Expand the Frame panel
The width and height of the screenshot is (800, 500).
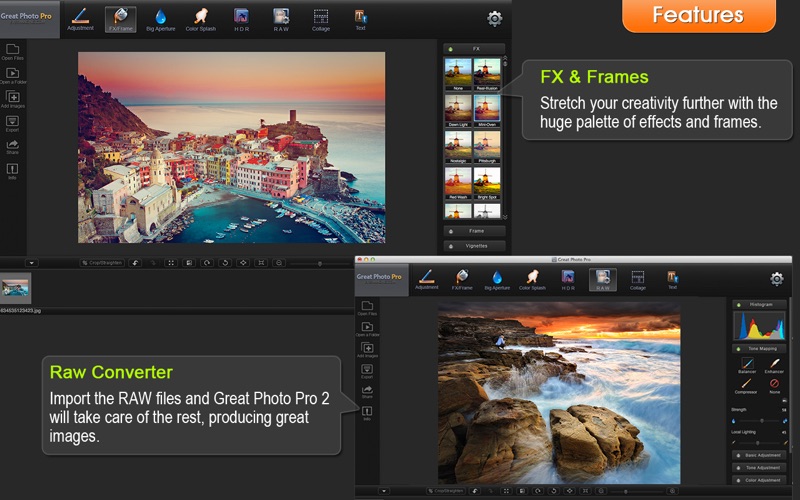(x=474, y=231)
